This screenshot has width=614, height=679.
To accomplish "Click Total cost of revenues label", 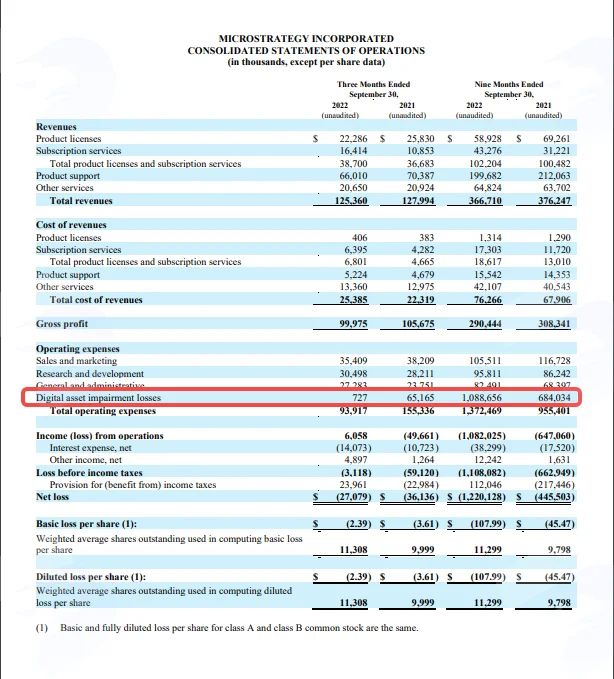I will [96, 300].
